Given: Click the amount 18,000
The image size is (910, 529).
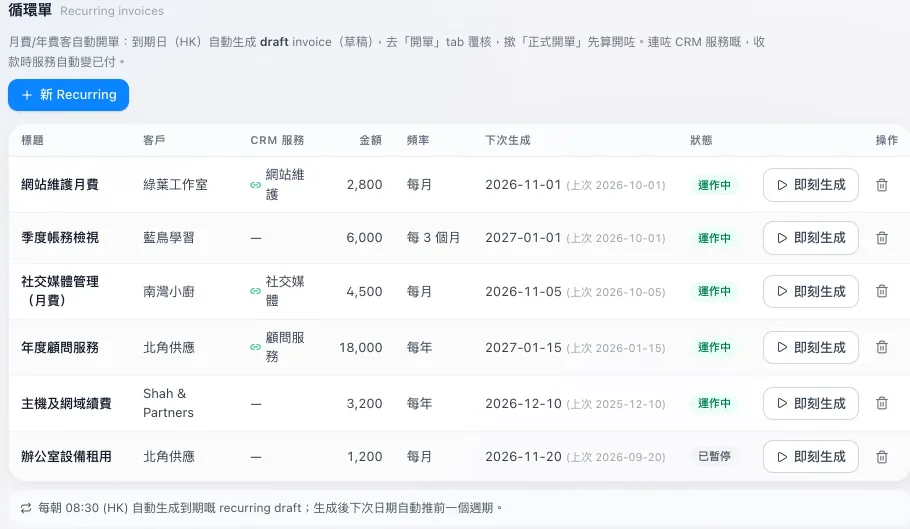Looking at the screenshot, I should [360, 347].
